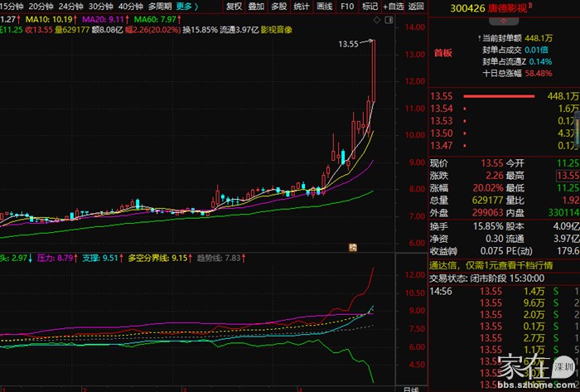Click the small 榜 badge icon on chart
Viewport: 580px width, 392px height.
[x=352, y=245]
